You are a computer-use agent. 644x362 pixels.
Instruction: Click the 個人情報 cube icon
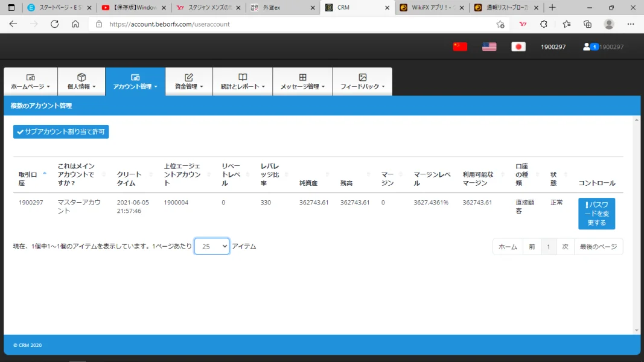(x=81, y=77)
